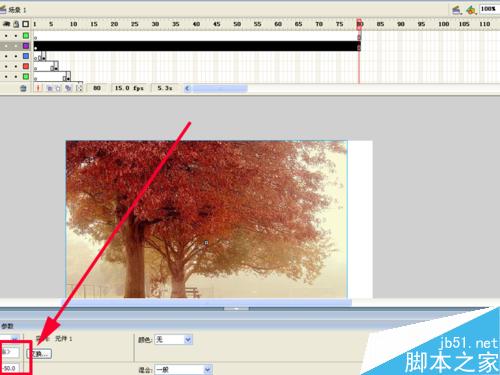500x375 pixels.
Task: Click the elapsed time 5.3s value
Action: tap(165, 88)
